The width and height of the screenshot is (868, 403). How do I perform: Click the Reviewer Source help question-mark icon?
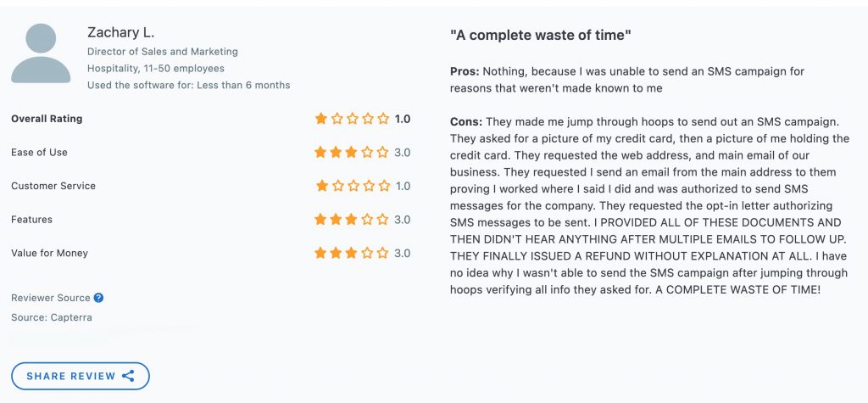(98, 298)
